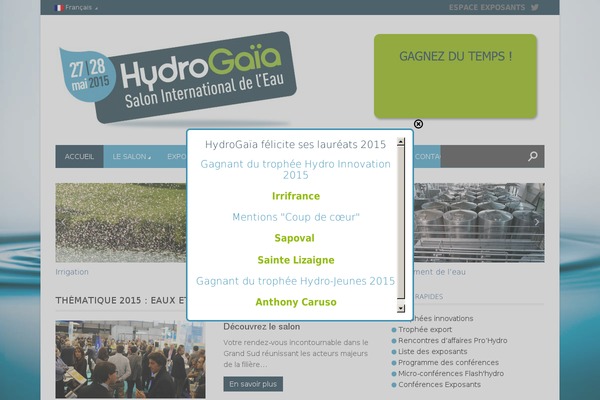Open the salon crowd photo thumbnail
This screenshot has height=400, width=600.
(x=130, y=359)
